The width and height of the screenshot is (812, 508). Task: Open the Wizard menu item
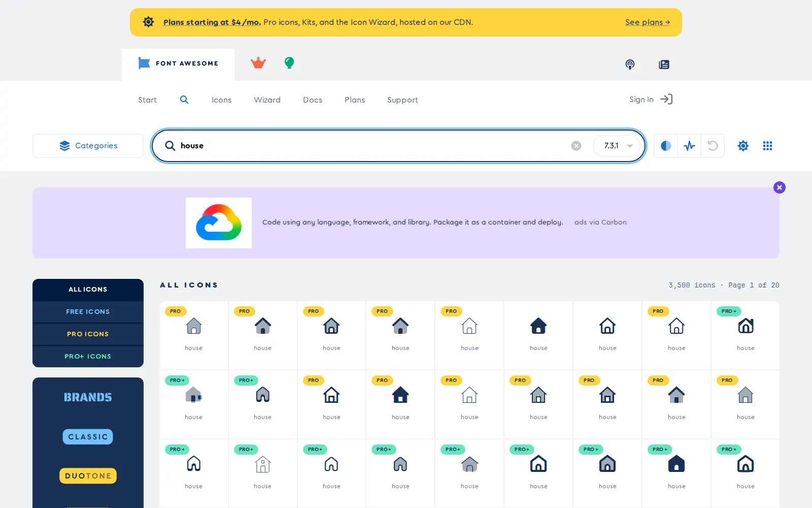tap(267, 100)
